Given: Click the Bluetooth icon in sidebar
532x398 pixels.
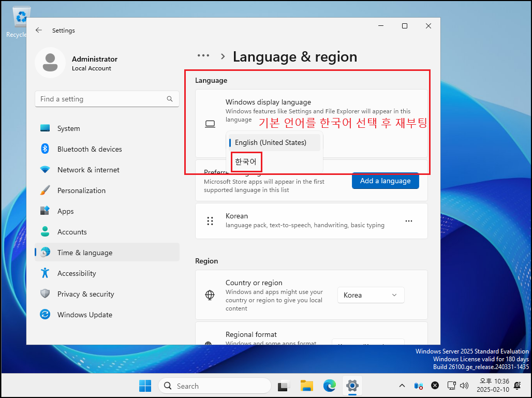Looking at the screenshot, I should (x=45, y=149).
